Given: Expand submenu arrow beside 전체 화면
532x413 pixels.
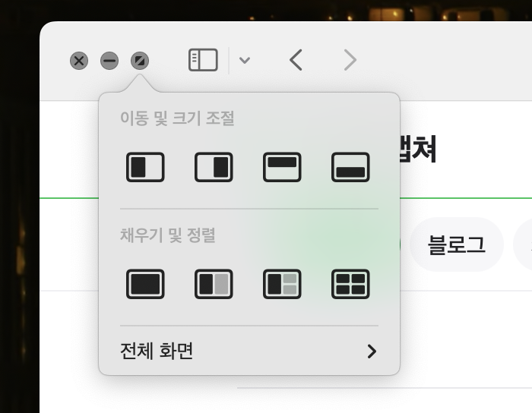Looking at the screenshot, I should point(372,351).
